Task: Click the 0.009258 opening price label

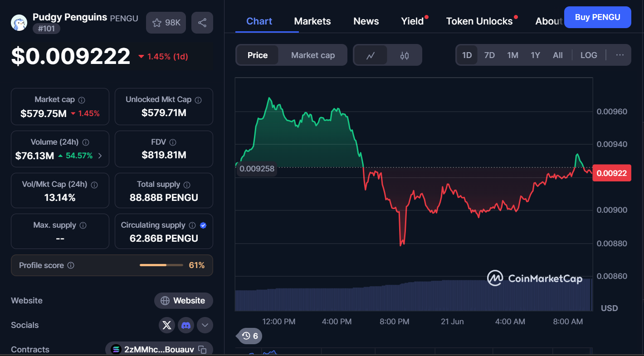Action: [x=257, y=169]
